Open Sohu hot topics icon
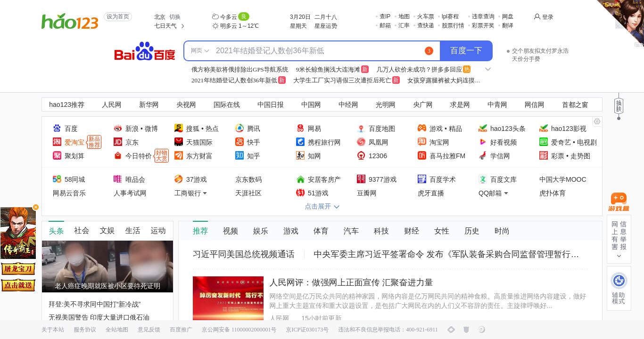Screen dimensions: 644x339 tap(179, 129)
